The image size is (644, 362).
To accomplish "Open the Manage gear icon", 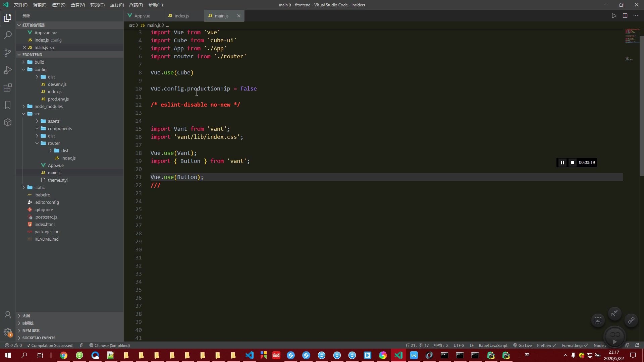I will (x=8, y=332).
